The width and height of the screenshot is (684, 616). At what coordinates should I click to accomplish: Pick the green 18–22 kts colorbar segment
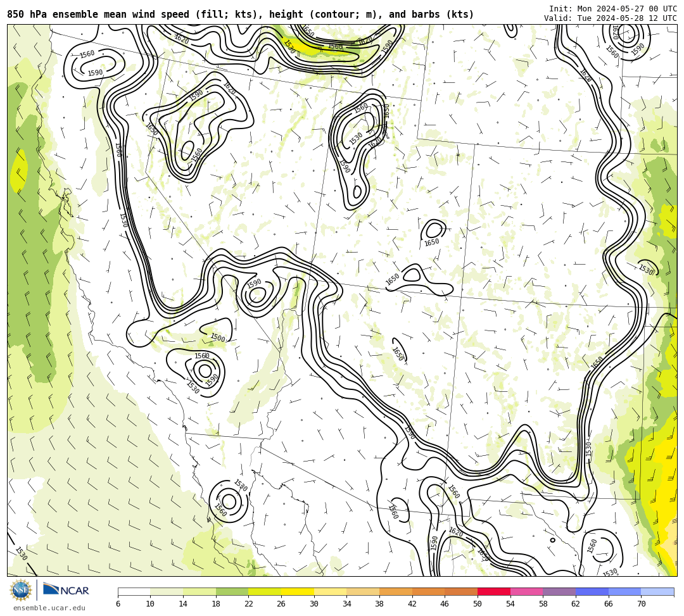click(x=232, y=591)
